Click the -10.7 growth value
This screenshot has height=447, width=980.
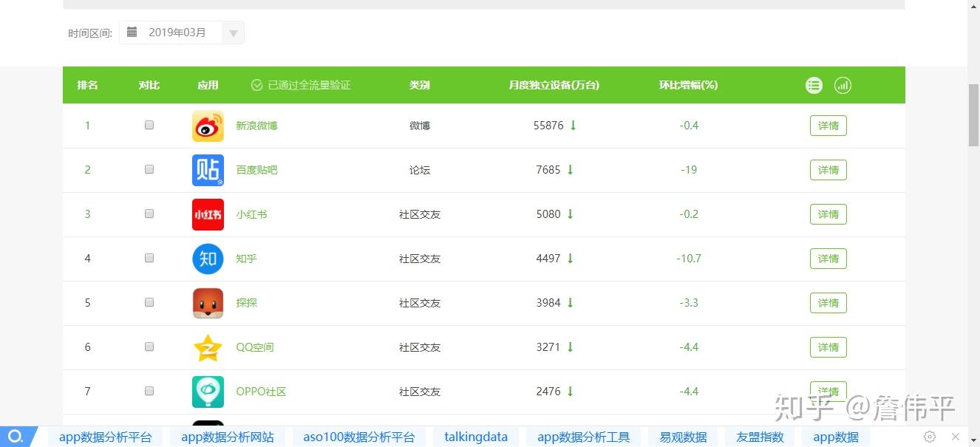click(689, 259)
